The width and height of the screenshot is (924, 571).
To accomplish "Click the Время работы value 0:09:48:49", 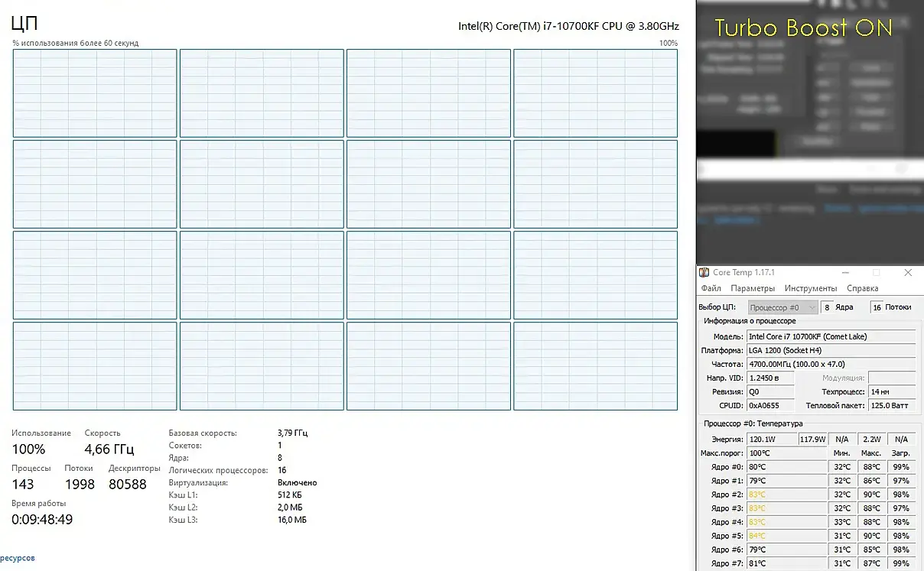I will tap(42, 520).
